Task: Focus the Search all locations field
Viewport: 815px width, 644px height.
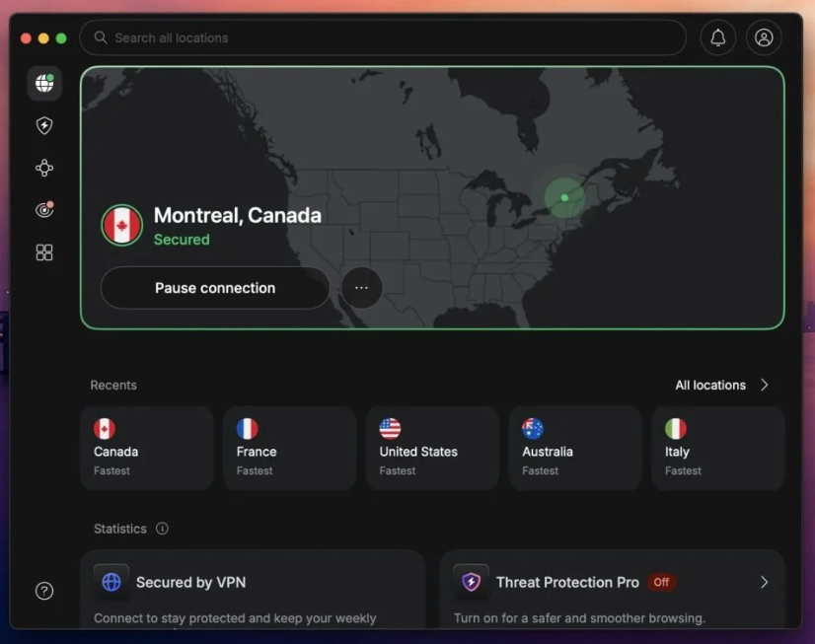Action: point(383,37)
